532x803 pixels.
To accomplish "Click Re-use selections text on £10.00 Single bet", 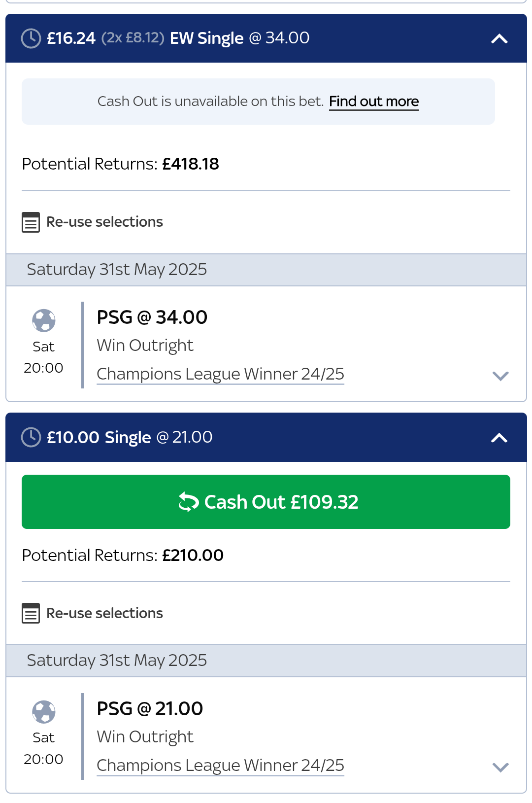I will tap(104, 613).
